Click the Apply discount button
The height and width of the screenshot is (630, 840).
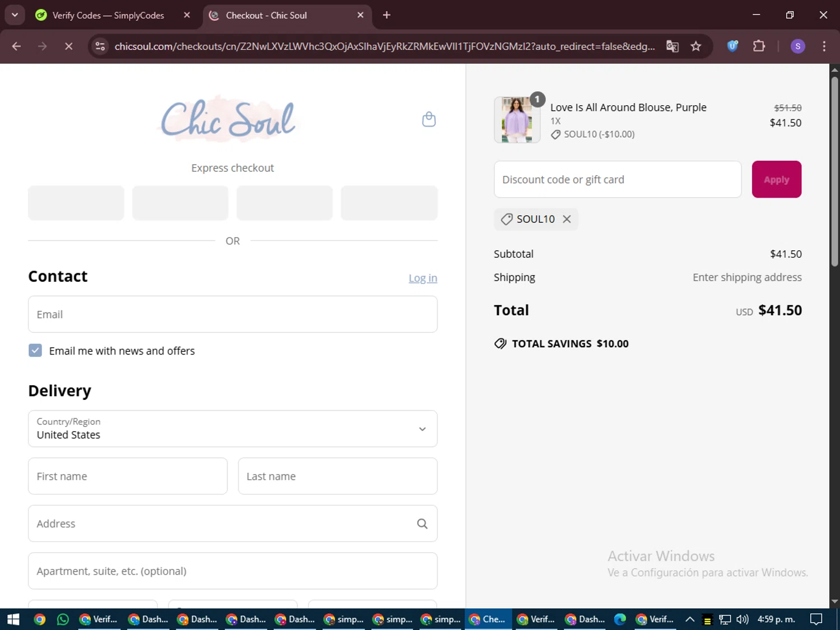coord(777,179)
